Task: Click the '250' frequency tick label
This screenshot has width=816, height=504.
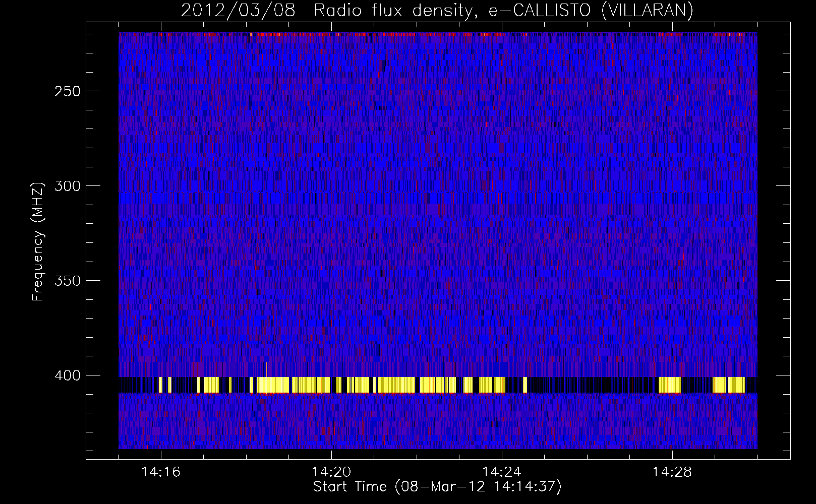Action: click(x=68, y=91)
